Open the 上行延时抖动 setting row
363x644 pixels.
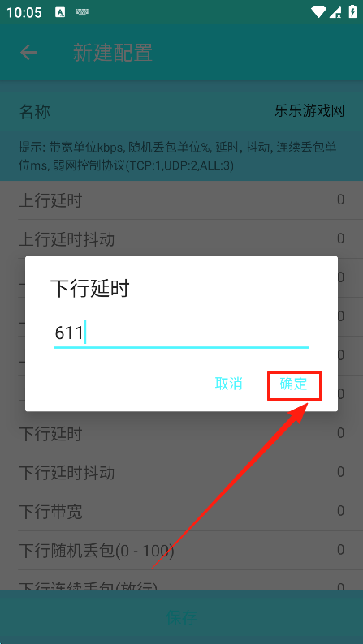click(181, 239)
